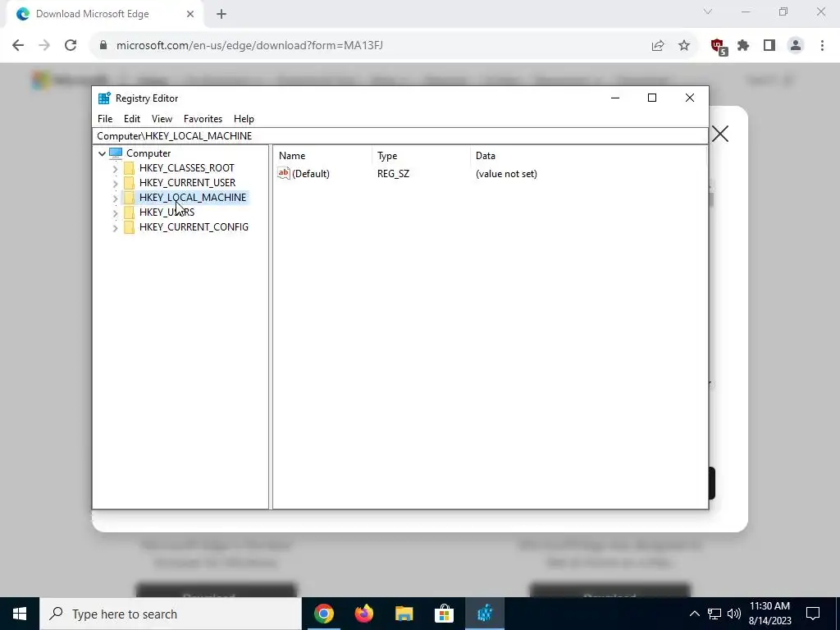Click the HKEY_CURRENT_CONFIG folder icon

click(x=129, y=227)
